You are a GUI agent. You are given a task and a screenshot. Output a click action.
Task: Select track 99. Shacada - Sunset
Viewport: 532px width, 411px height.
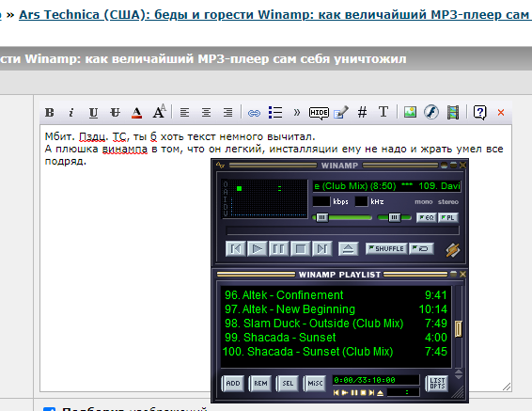[x=336, y=338]
